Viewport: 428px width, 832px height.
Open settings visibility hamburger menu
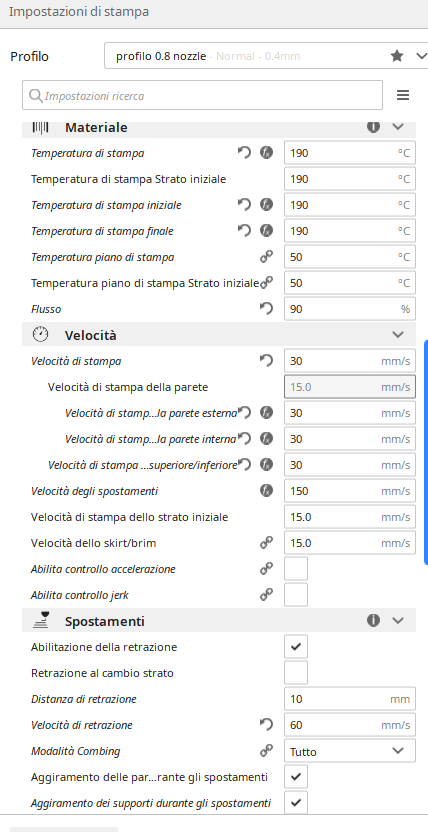tap(403, 95)
